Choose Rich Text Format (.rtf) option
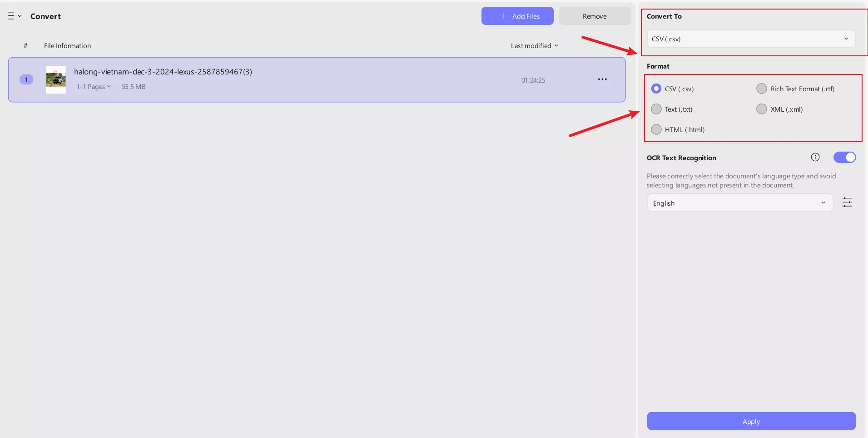The width and height of the screenshot is (868, 438). (762, 89)
